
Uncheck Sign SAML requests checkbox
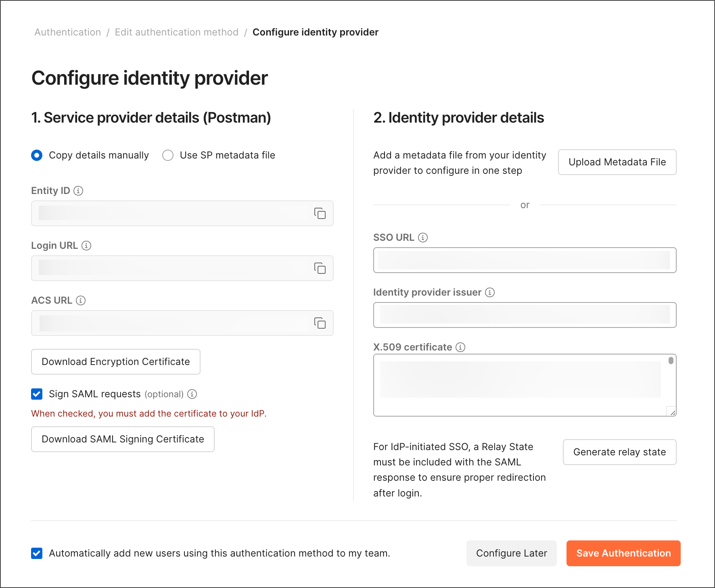(x=37, y=394)
